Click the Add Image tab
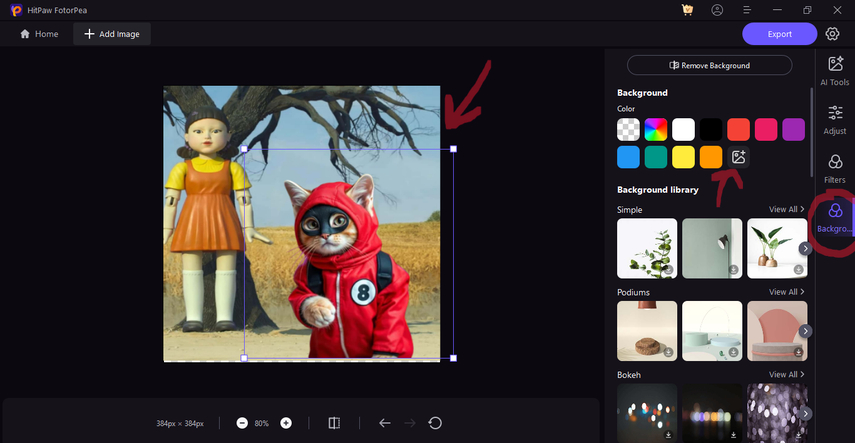Screen dimensions: 855x443 (x=111, y=34)
